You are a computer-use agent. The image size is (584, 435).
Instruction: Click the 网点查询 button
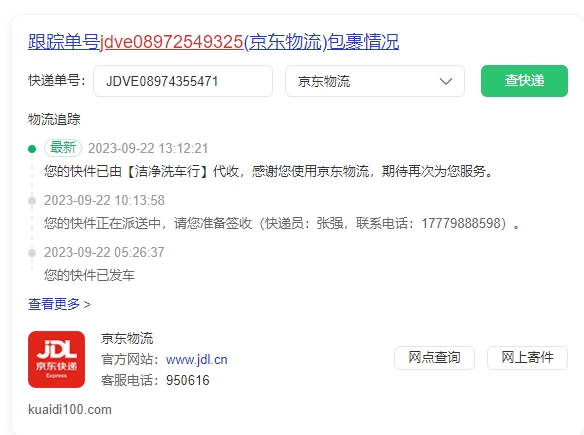click(x=434, y=358)
